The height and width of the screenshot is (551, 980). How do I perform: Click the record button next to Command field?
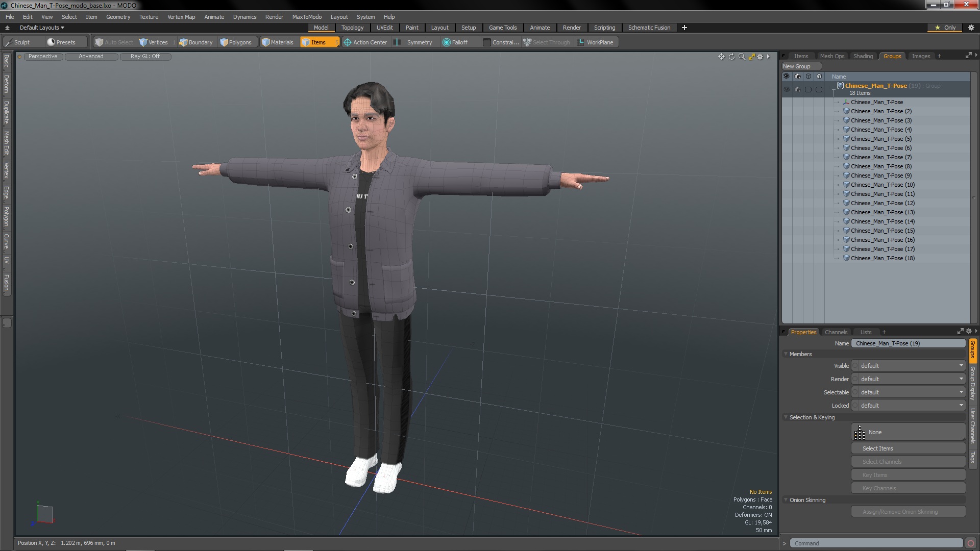[x=971, y=543]
